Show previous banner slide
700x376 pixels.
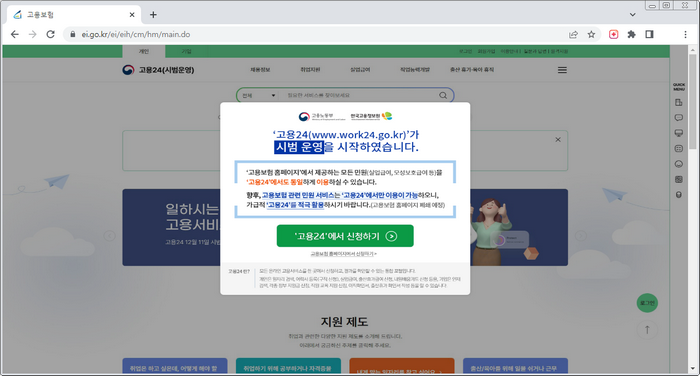(109, 236)
